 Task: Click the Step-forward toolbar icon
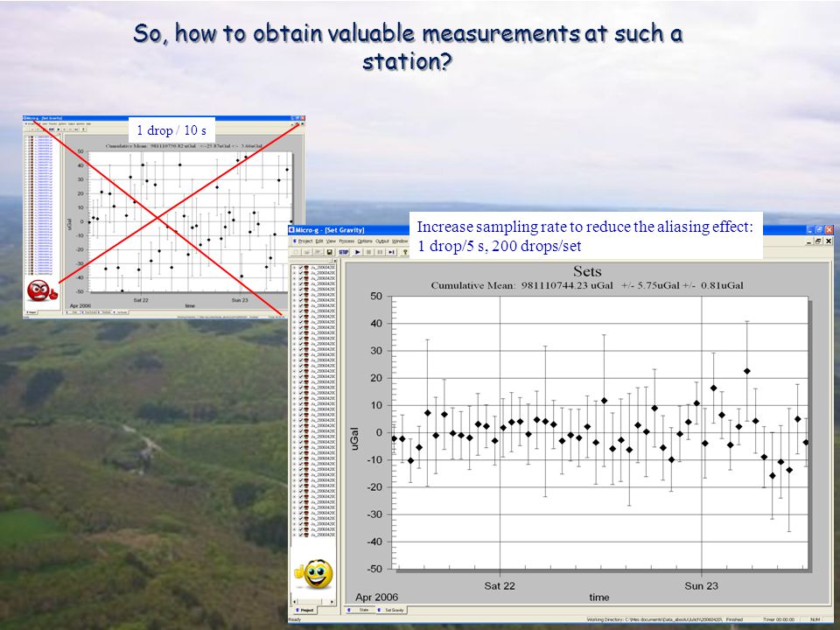click(x=391, y=252)
